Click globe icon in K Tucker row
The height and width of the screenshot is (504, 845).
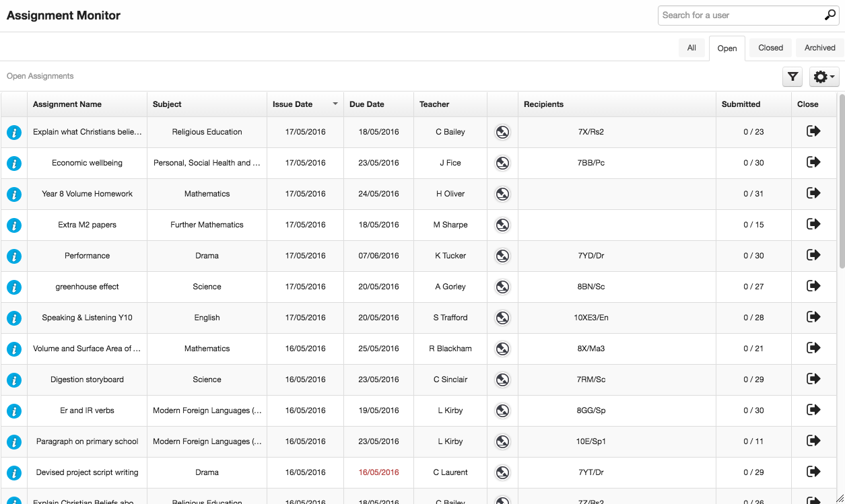(x=502, y=256)
